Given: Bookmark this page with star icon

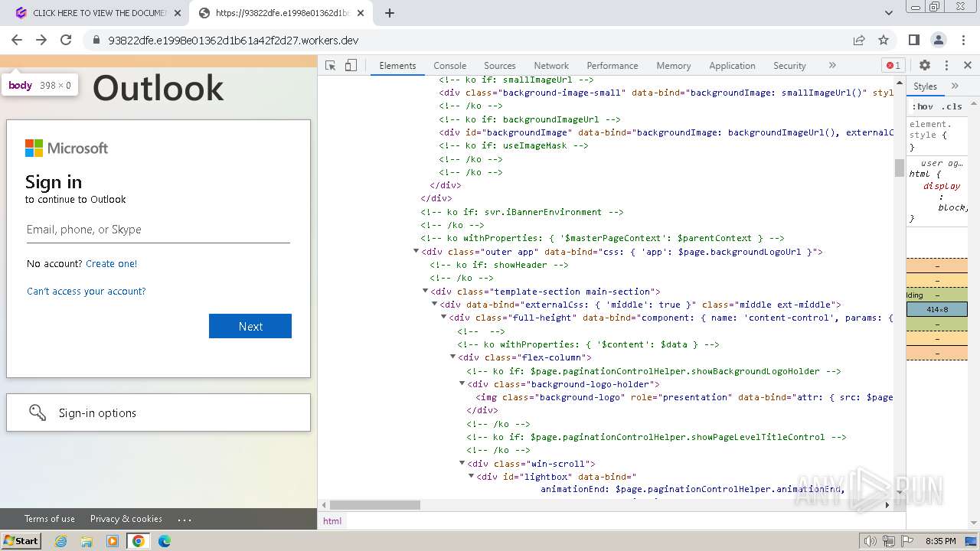Looking at the screenshot, I should point(884,40).
